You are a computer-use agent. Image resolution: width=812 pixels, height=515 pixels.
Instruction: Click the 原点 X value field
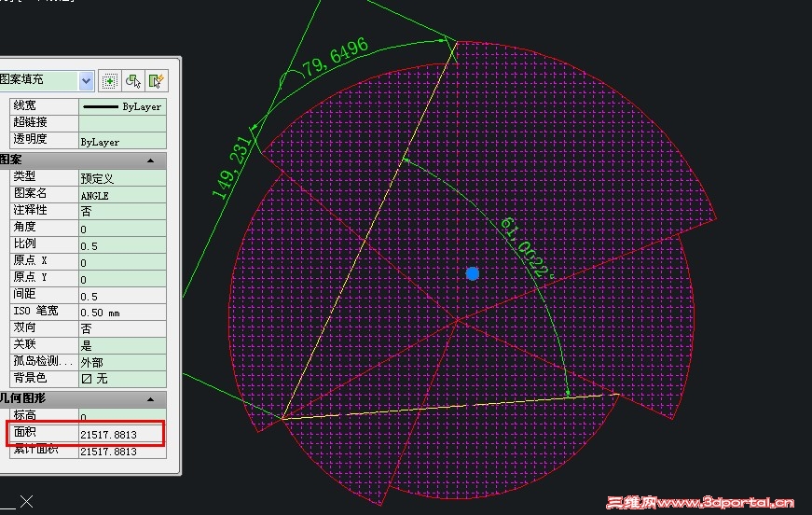122,262
